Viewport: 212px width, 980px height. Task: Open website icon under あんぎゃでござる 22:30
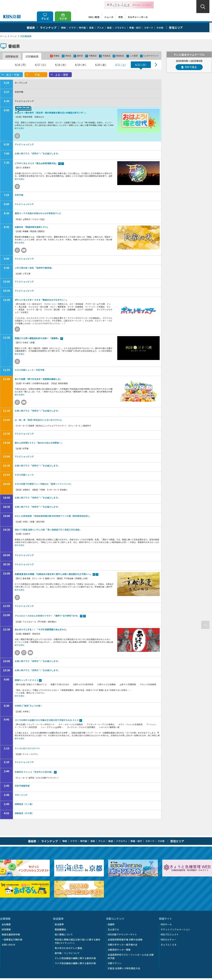[17, 653]
